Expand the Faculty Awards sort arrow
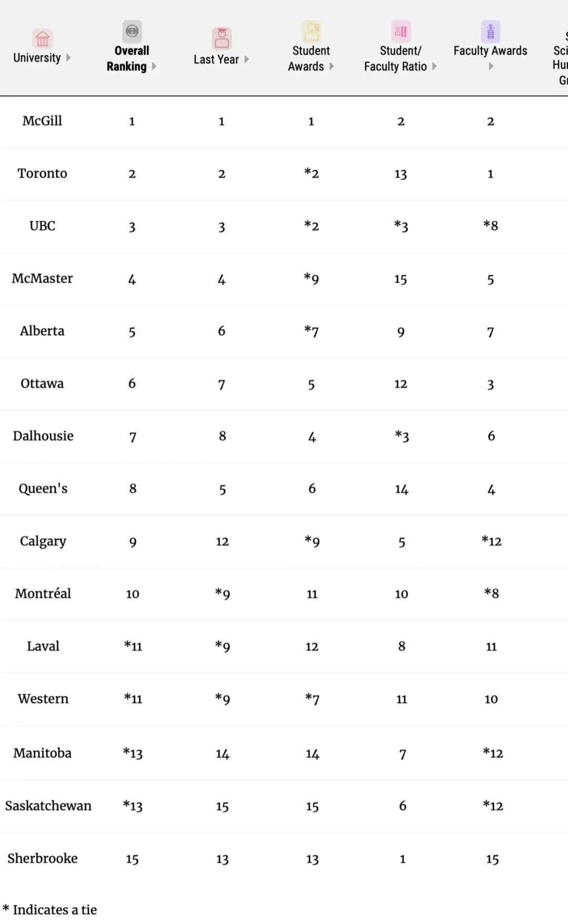568x924 pixels. [x=491, y=66]
